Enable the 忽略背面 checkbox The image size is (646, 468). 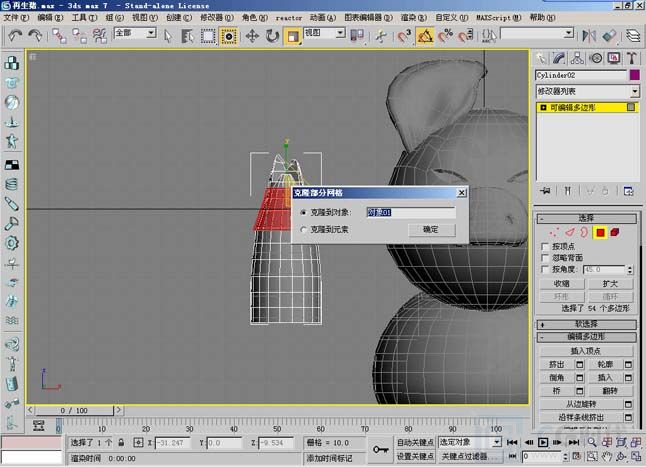[545, 258]
